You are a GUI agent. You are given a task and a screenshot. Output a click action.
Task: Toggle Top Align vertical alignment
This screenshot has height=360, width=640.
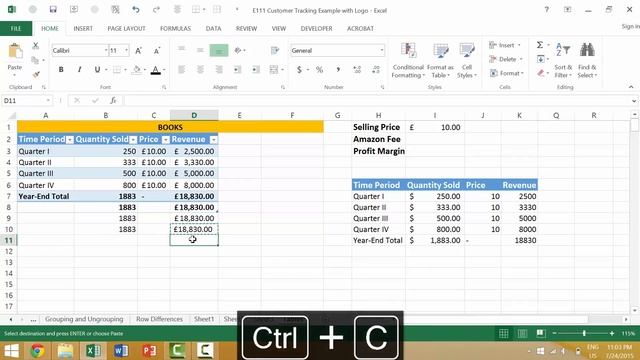181,50
